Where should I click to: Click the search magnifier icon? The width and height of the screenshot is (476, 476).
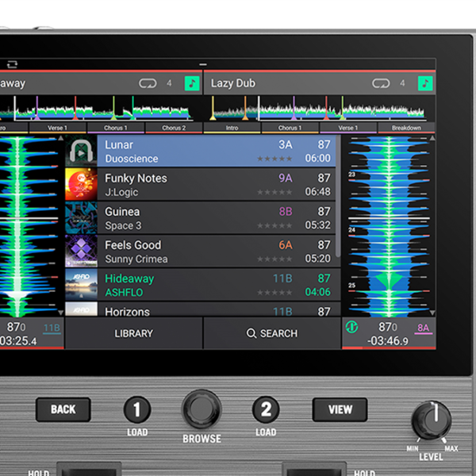251,333
